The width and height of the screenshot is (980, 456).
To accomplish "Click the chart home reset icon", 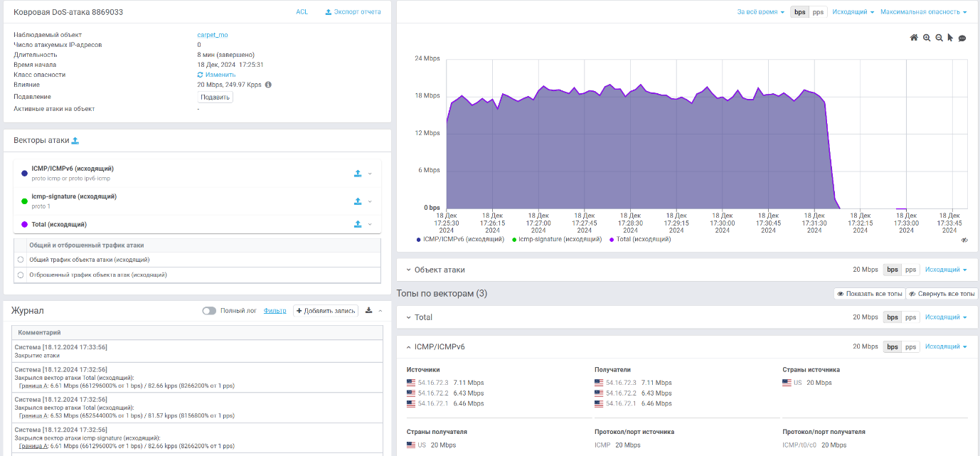I will click(914, 38).
